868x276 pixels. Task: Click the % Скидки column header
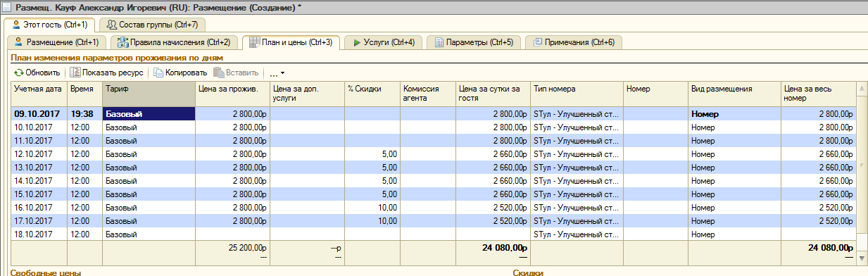(372, 94)
